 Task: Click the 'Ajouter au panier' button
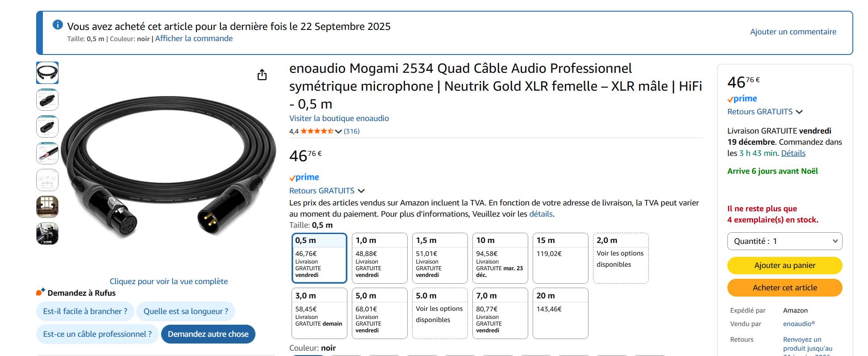click(785, 265)
